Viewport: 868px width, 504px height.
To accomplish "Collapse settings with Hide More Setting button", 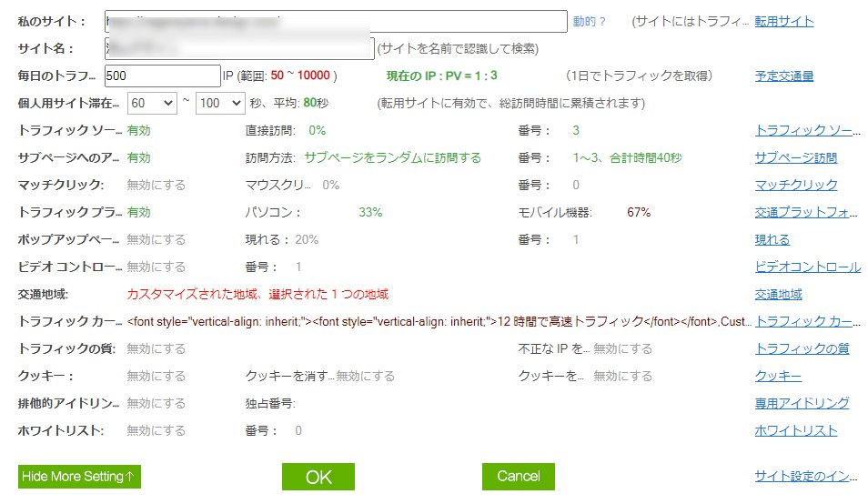I will [x=79, y=476].
